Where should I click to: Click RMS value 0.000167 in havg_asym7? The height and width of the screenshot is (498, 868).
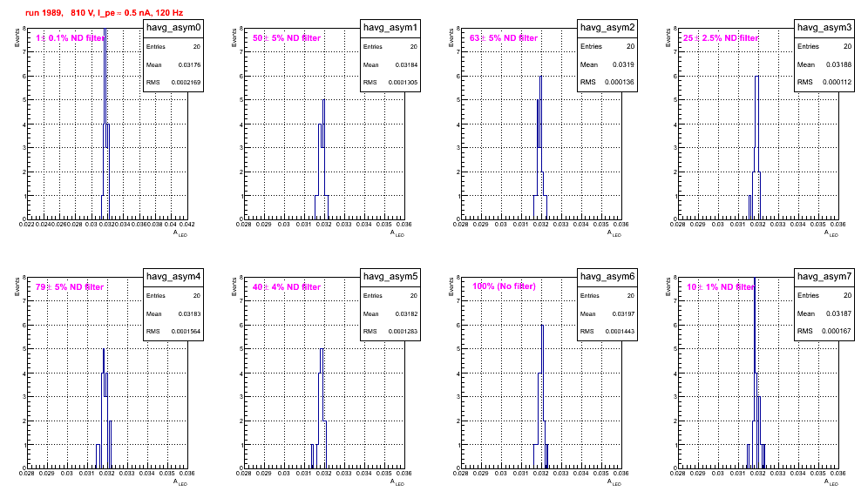[837, 332]
